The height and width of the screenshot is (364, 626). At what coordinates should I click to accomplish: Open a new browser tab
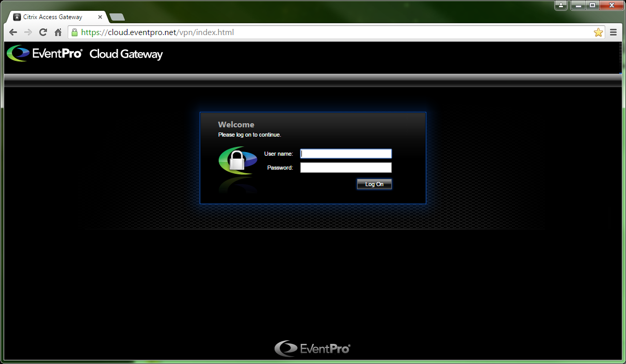(117, 17)
